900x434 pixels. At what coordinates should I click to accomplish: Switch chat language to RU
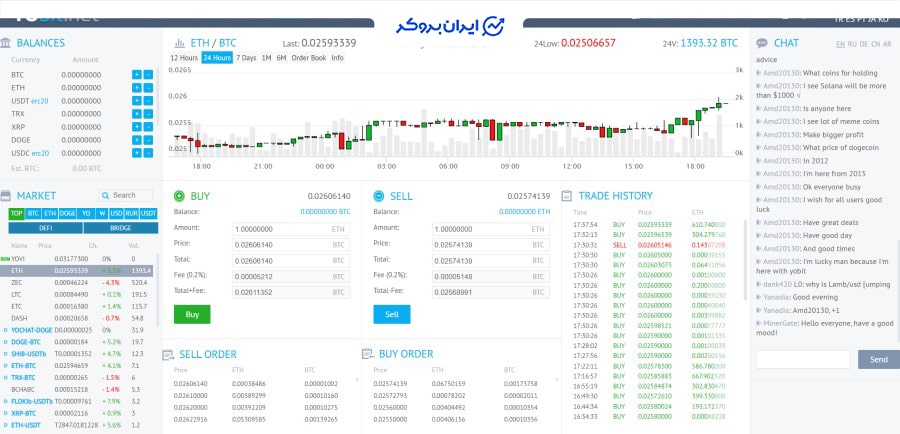[852, 44]
